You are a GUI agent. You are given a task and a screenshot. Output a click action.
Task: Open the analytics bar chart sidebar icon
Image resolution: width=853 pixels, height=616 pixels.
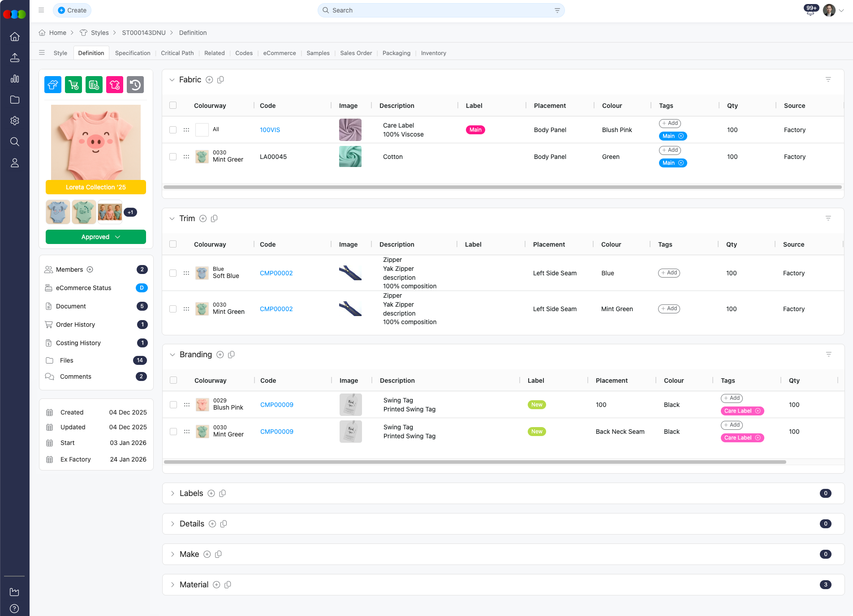15,79
